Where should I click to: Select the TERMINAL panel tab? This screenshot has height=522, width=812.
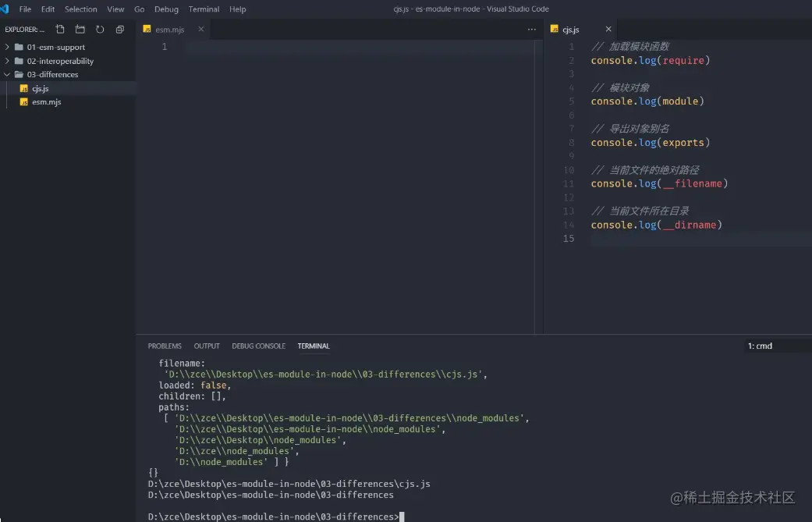[314, 346]
